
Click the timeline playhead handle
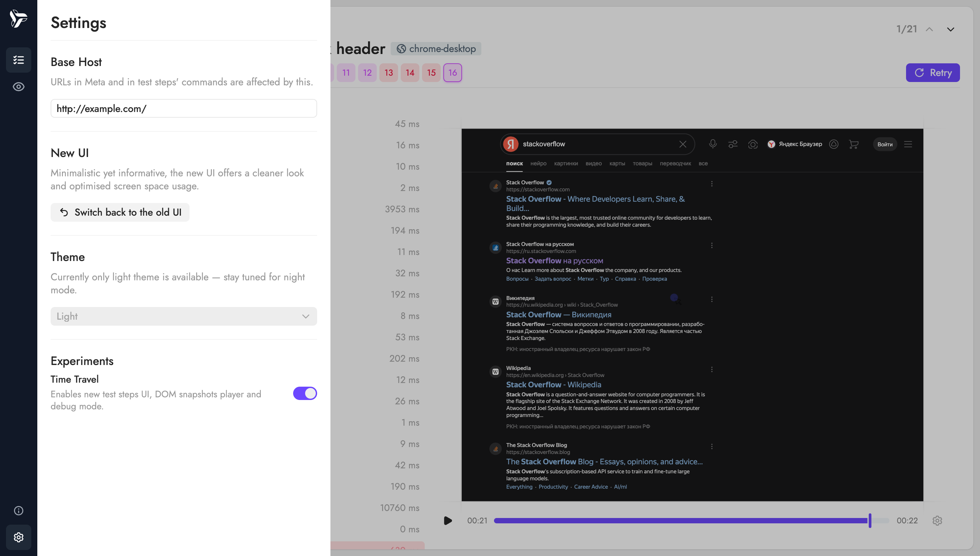point(870,520)
